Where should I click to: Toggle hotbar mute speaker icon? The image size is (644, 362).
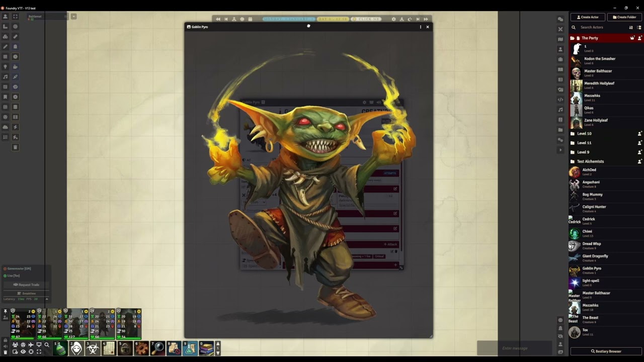tap(6, 346)
